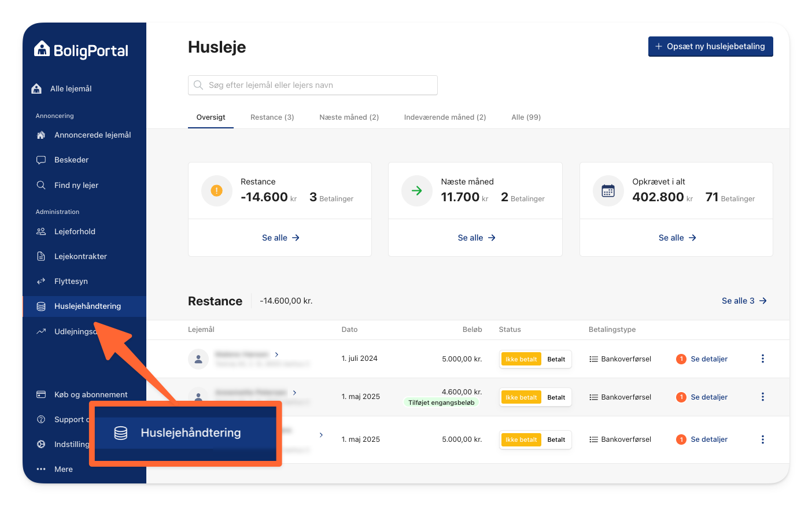The image size is (812, 506).
Task: Mark 1. juli 2024 row as Betalt
Action: [x=556, y=359]
